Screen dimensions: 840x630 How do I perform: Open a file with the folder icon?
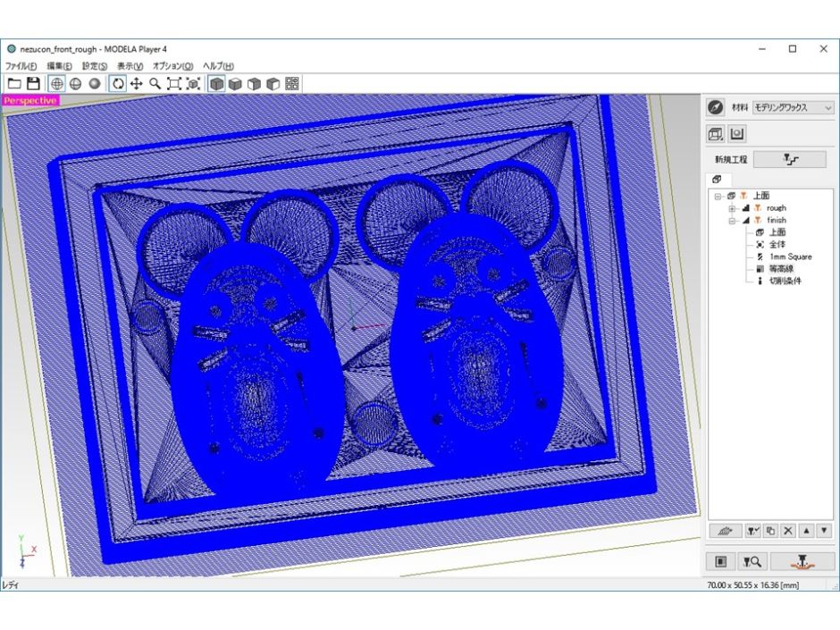click(14, 84)
